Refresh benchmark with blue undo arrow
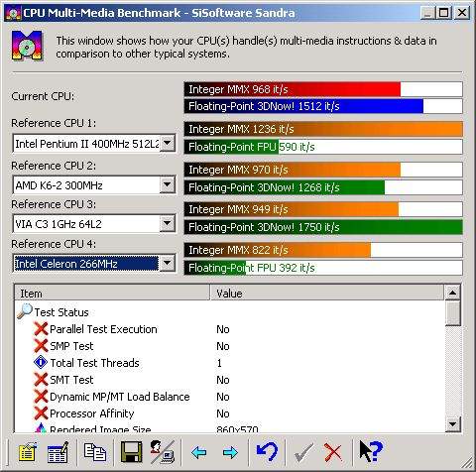Screen dimensions: 476x472 coord(267,452)
